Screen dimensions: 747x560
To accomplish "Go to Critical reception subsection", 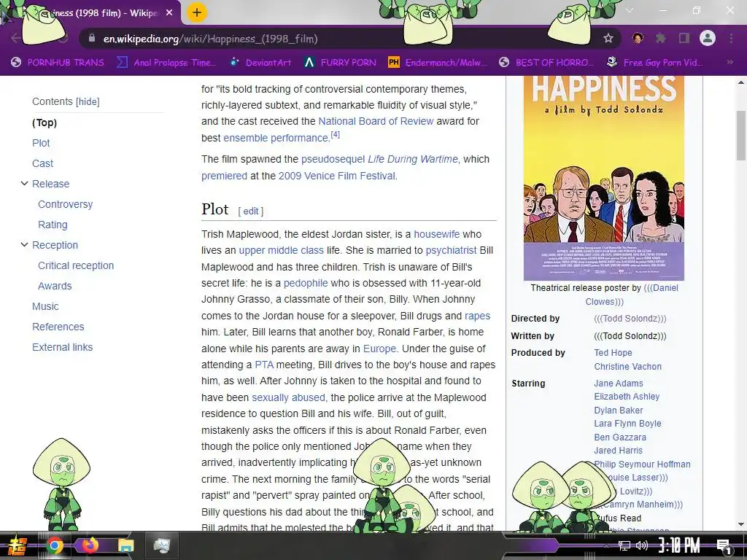I will pyautogui.click(x=76, y=265).
